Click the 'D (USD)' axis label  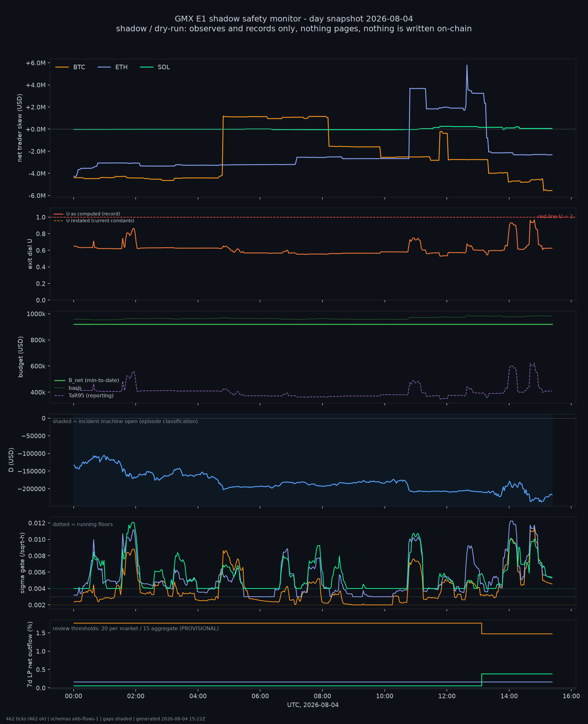click(x=11, y=460)
